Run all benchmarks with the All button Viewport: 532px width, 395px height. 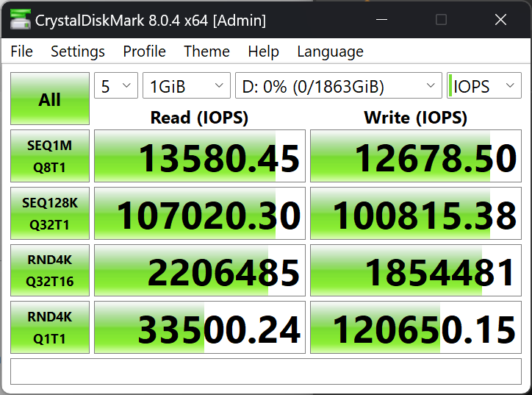pos(49,99)
